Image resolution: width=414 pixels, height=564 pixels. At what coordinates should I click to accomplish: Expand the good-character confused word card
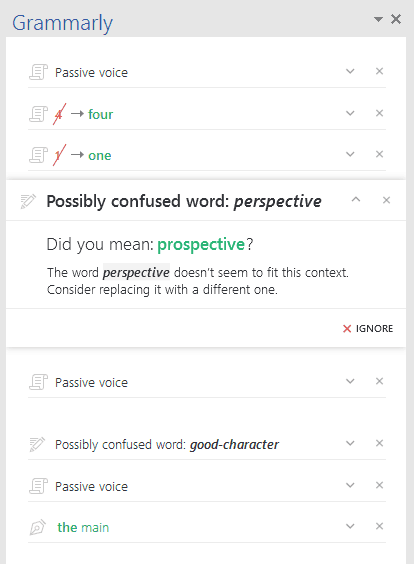350,443
